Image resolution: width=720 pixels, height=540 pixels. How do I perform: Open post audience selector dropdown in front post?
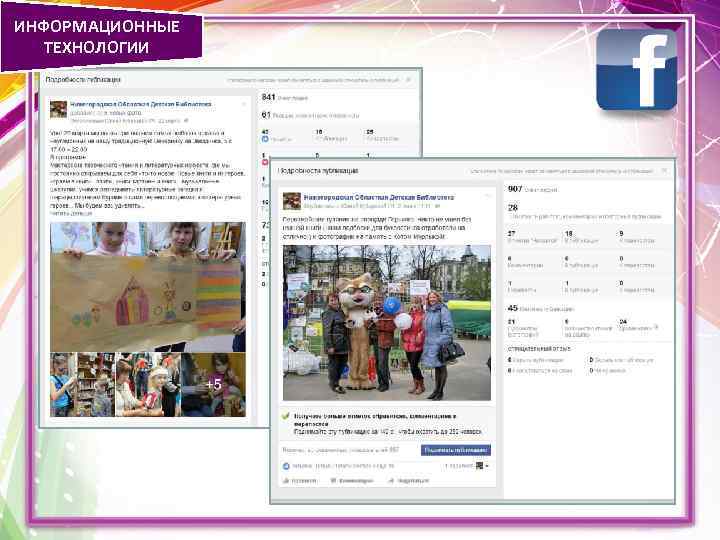[482, 466]
